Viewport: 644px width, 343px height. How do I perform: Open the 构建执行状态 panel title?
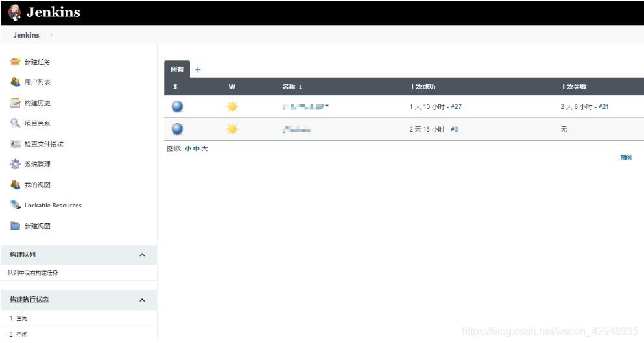tap(29, 300)
